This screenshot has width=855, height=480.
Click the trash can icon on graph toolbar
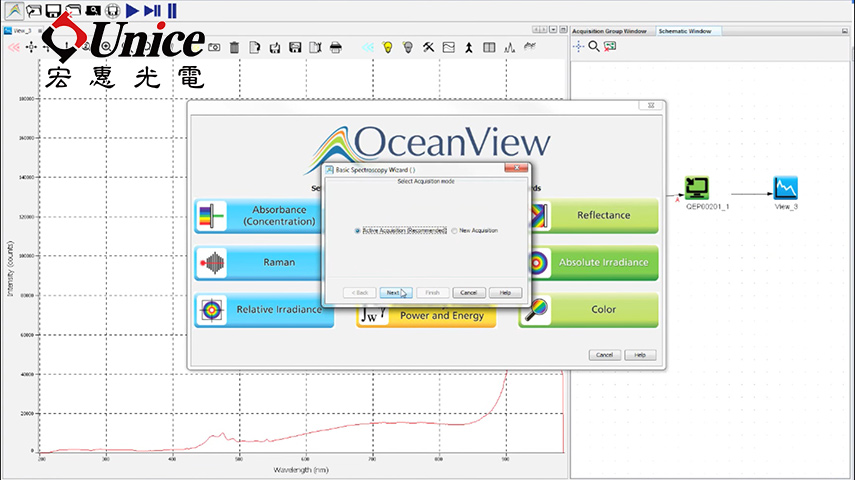pos(234,47)
